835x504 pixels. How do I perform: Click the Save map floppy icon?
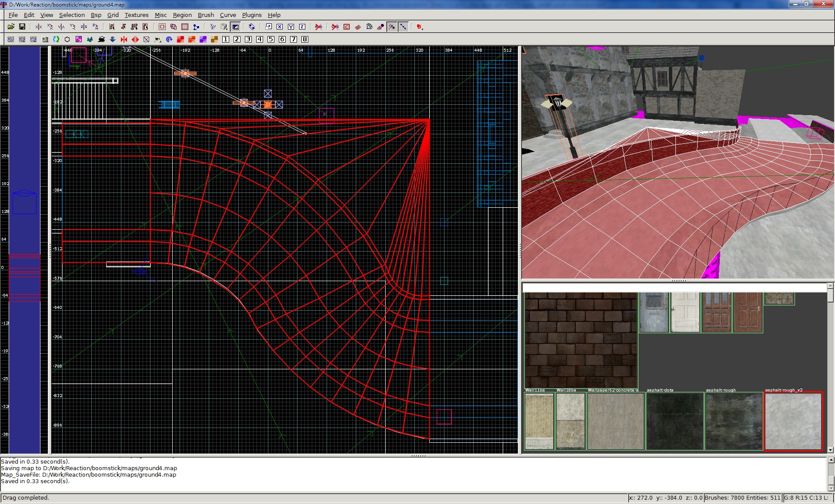point(22,27)
